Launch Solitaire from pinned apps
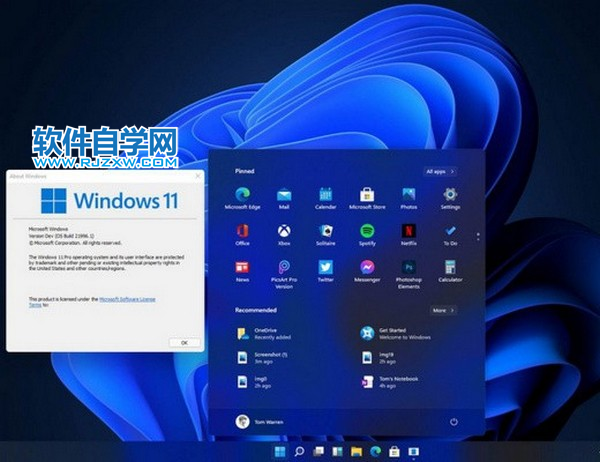 tap(326, 235)
